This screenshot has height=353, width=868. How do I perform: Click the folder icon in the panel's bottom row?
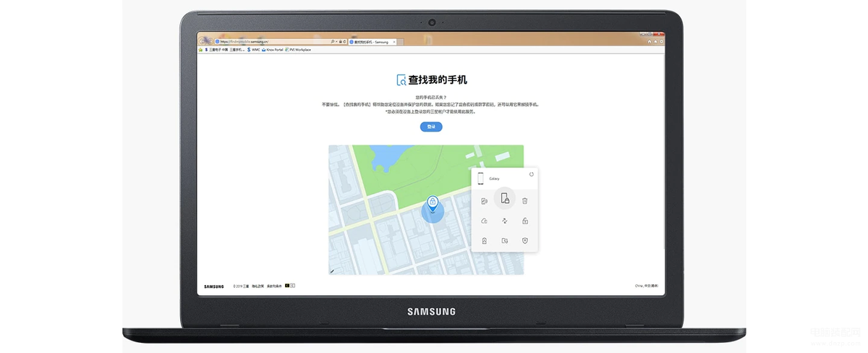point(504,240)
